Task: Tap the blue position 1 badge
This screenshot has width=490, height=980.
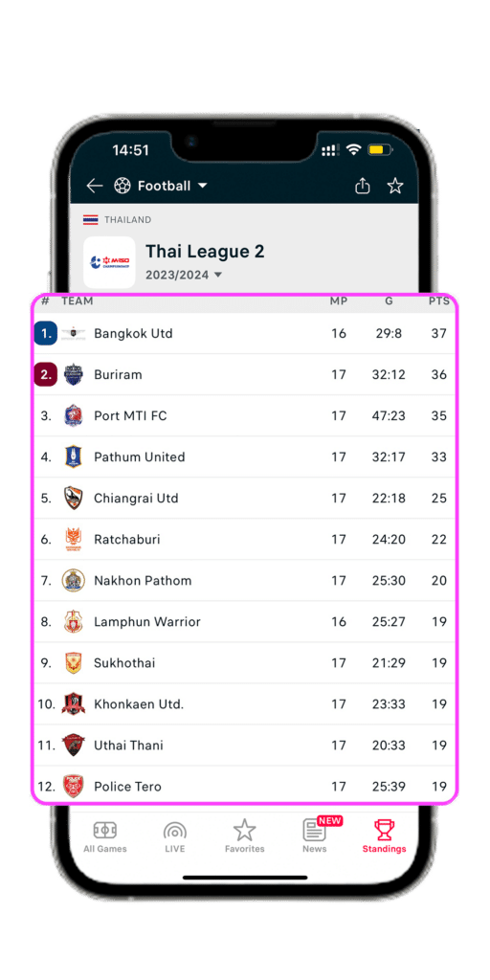Action: click(x=46, y=333)
